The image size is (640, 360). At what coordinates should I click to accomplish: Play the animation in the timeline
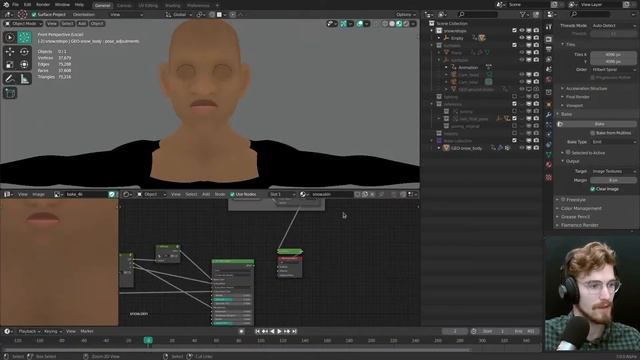279,331
